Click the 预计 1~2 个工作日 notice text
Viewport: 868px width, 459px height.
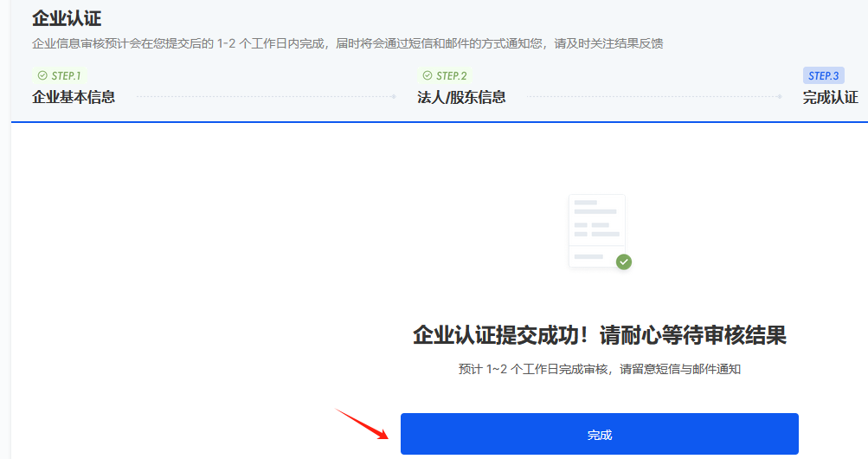coord(599,369)
